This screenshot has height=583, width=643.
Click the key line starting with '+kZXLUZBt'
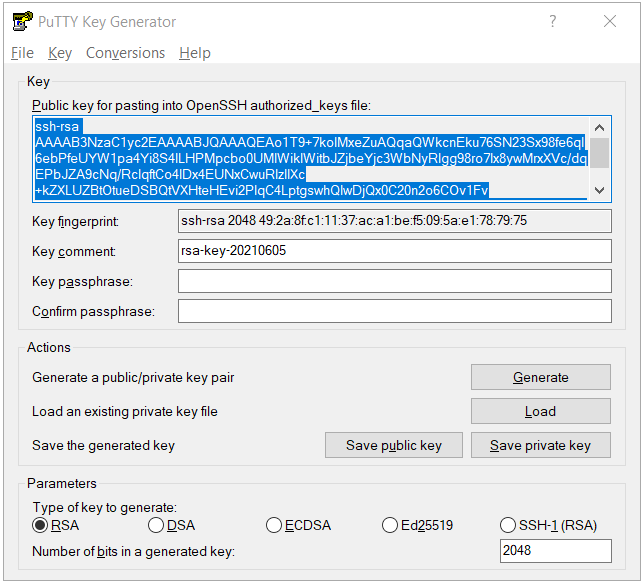[262, 190]
